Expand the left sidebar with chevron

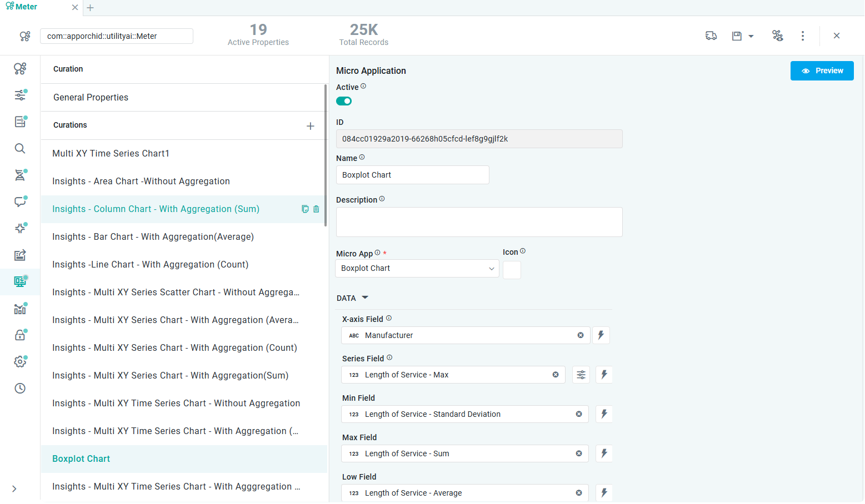14,489
